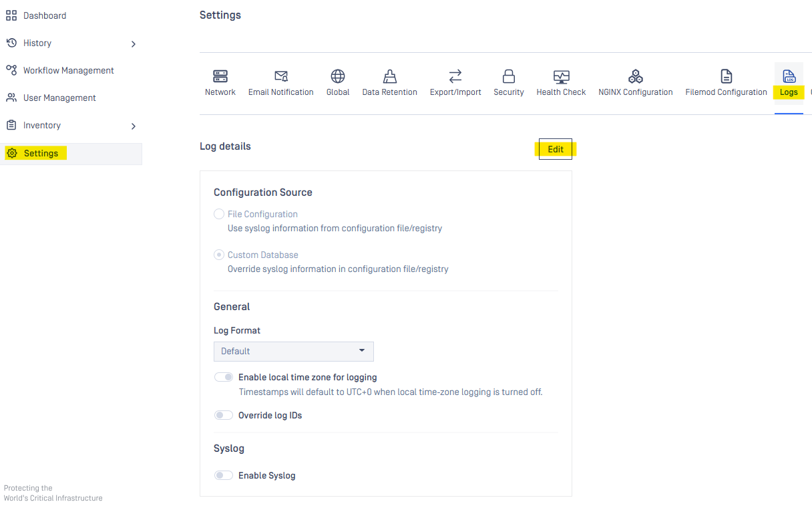812x508 pixels.
Task: Select the File Configuration radio button
Action: coord(219,214)
